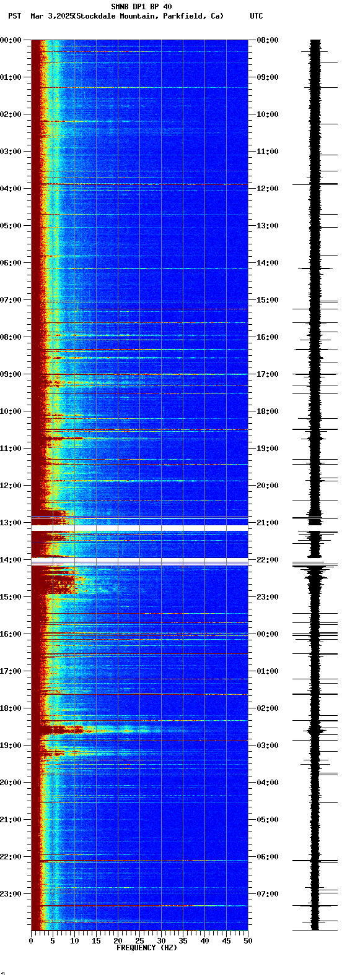Click the date 'Mar 3,2025'
The width and height of the screenshot is (342, 980).
tap(51, 16)
